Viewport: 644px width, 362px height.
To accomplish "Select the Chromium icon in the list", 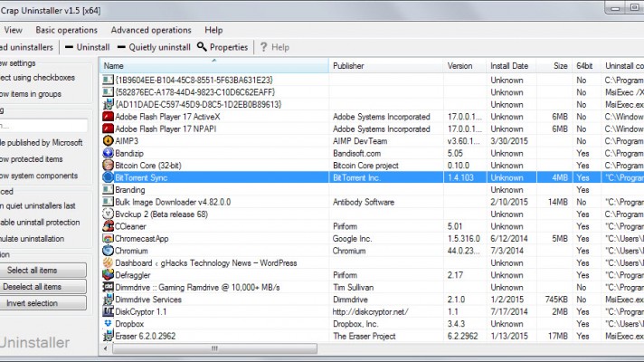I will tap(108, 251).
